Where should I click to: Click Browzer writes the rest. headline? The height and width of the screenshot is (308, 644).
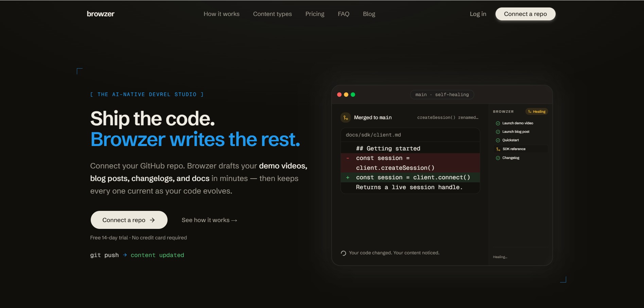[195, 139]
